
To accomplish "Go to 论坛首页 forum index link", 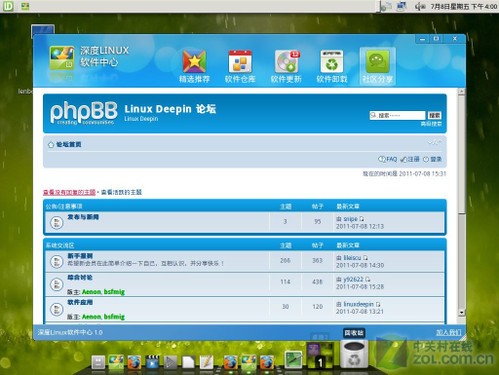I will (68, 144).
